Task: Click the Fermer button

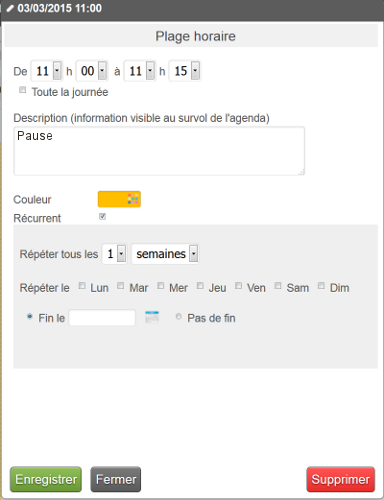Action: (116, 479)
